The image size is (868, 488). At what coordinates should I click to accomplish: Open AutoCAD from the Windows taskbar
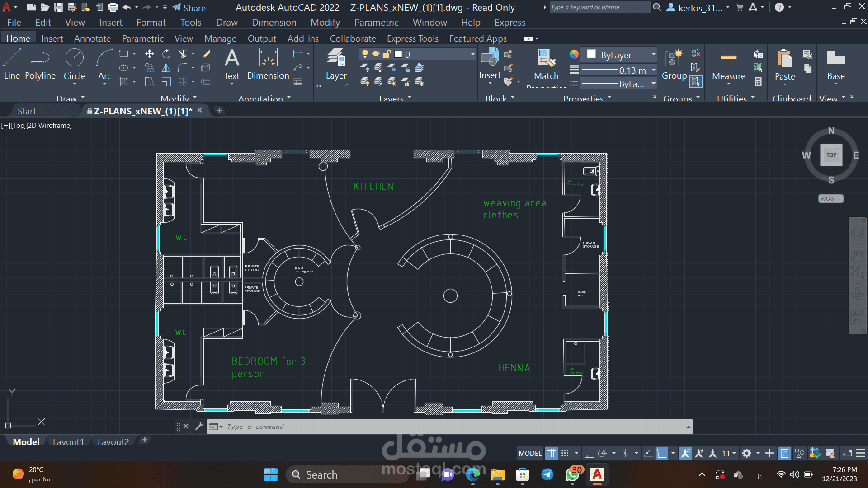coord(597,474)
